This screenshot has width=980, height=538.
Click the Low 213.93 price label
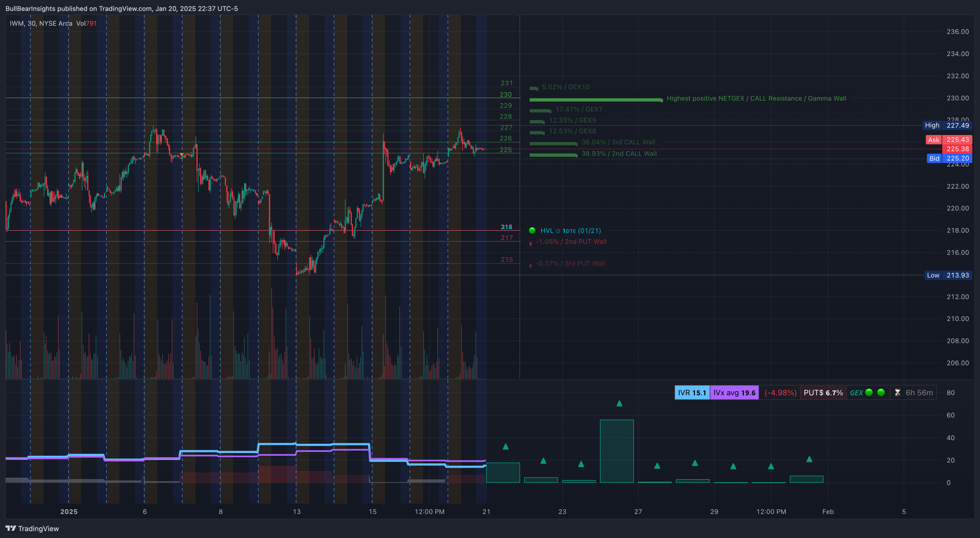click(x=948, y=275)
